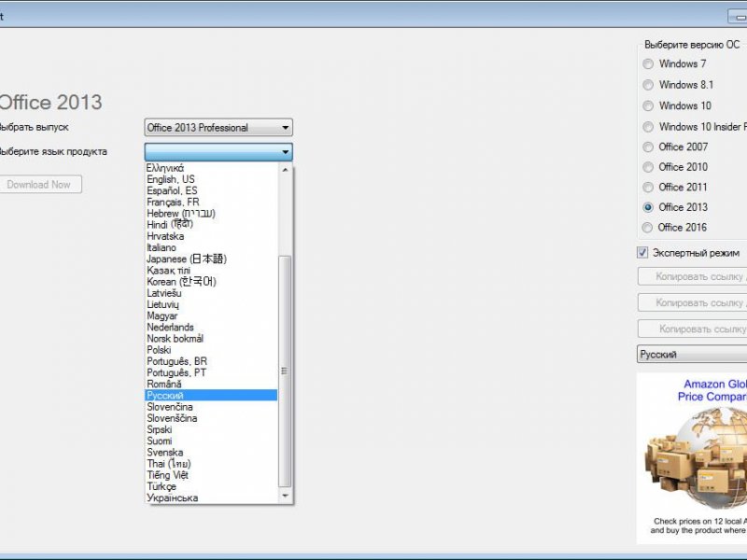
Task: Select Italiano in the language list
Action: click(211, 247)
